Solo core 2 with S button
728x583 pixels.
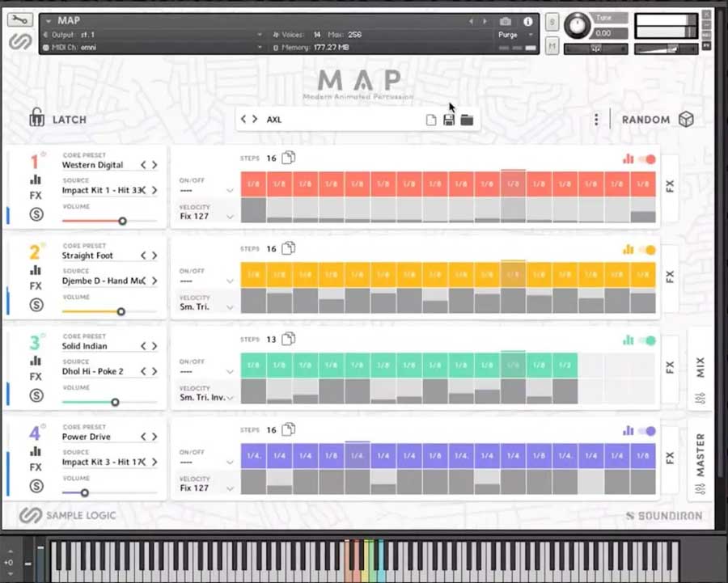[x=36, y=305]
